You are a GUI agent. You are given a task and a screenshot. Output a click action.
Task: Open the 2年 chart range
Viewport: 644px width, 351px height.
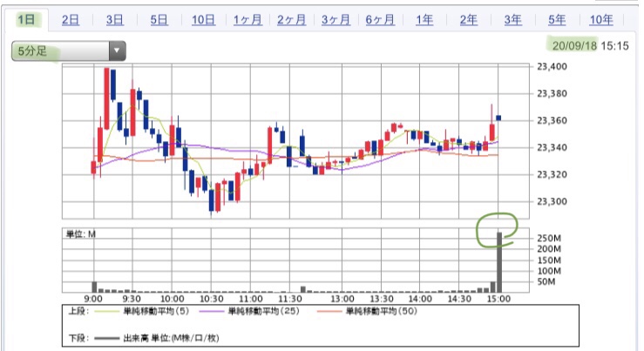point(468,19)
